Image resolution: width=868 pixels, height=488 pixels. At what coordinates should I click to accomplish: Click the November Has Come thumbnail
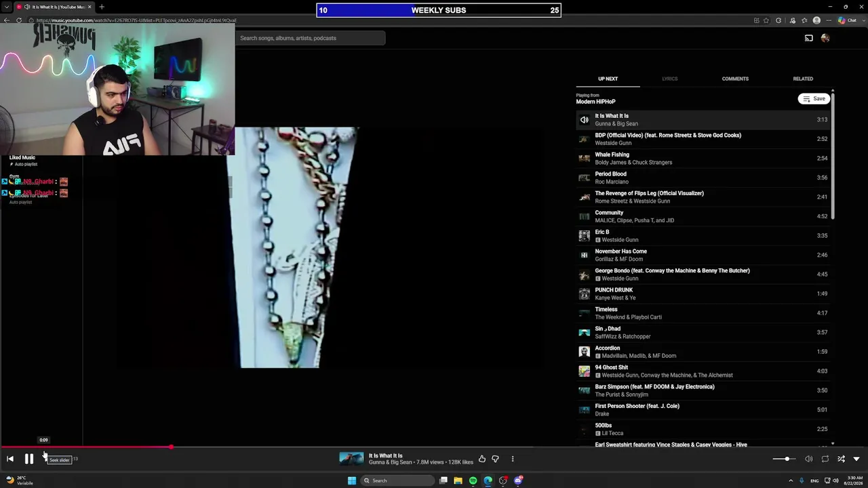click(x=585, y=255)
